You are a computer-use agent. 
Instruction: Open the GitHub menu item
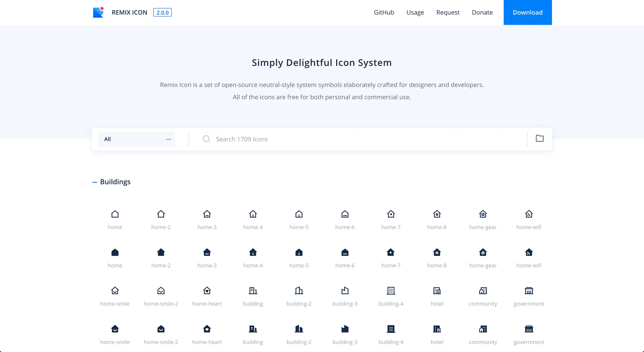[x=384, y=12]
